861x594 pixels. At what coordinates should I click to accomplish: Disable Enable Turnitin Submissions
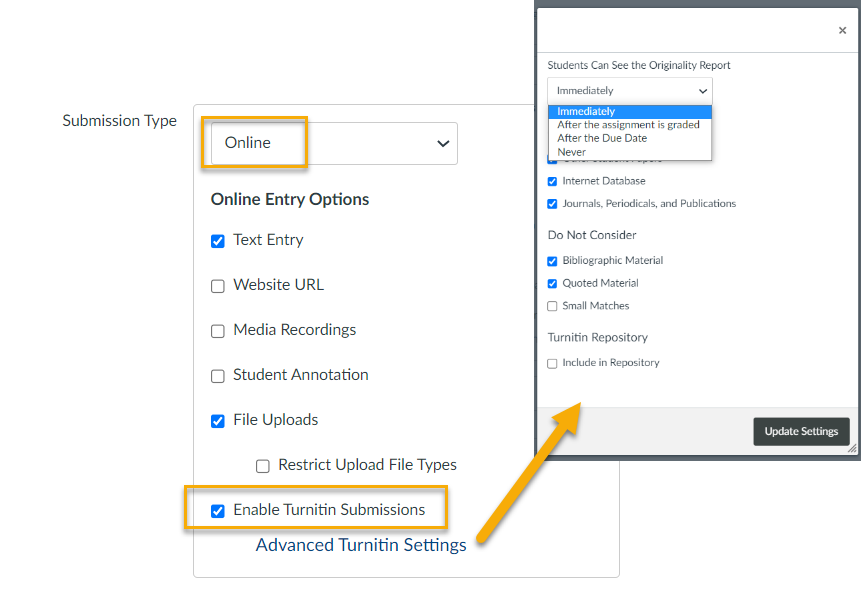[x=218, y=510]
